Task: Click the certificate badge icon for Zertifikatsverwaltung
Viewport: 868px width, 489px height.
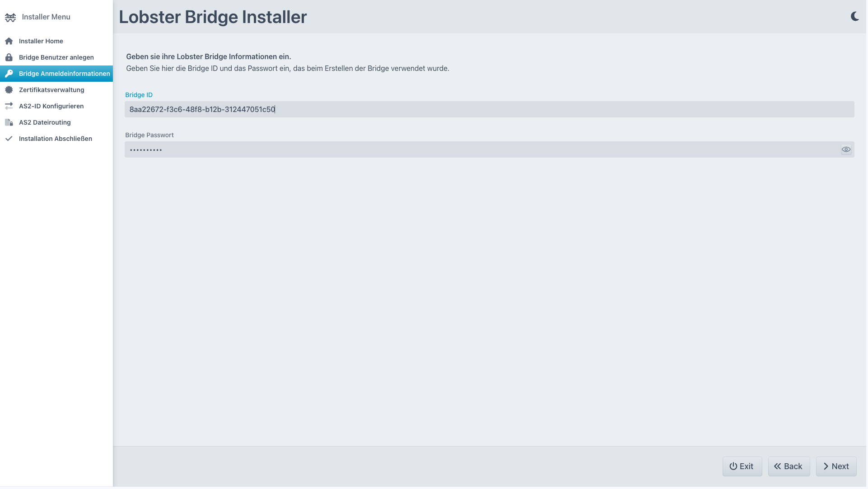Action: pos(9,90)
